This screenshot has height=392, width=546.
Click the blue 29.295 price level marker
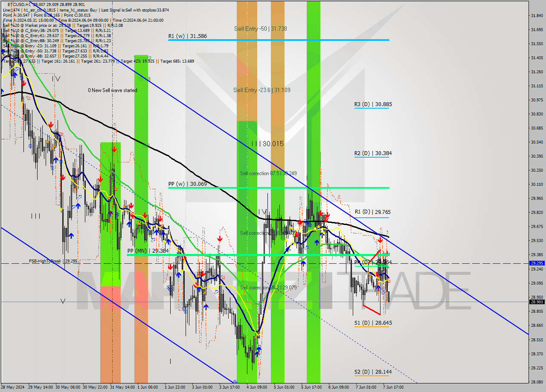[537, 263]
